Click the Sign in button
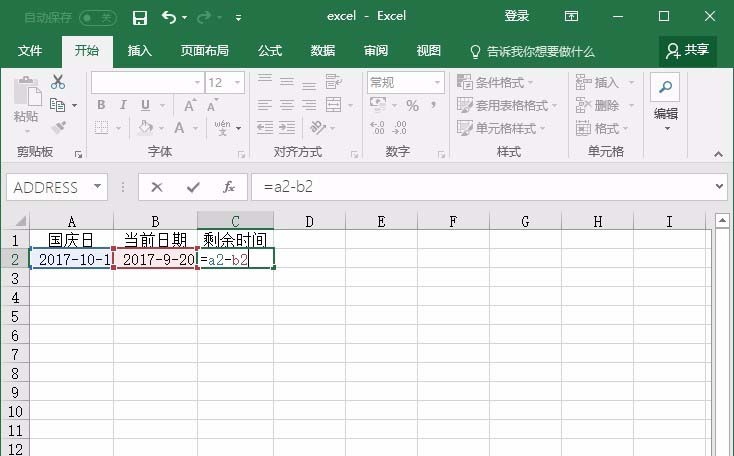This screenshot has height=456, width=734. [517, 17]
